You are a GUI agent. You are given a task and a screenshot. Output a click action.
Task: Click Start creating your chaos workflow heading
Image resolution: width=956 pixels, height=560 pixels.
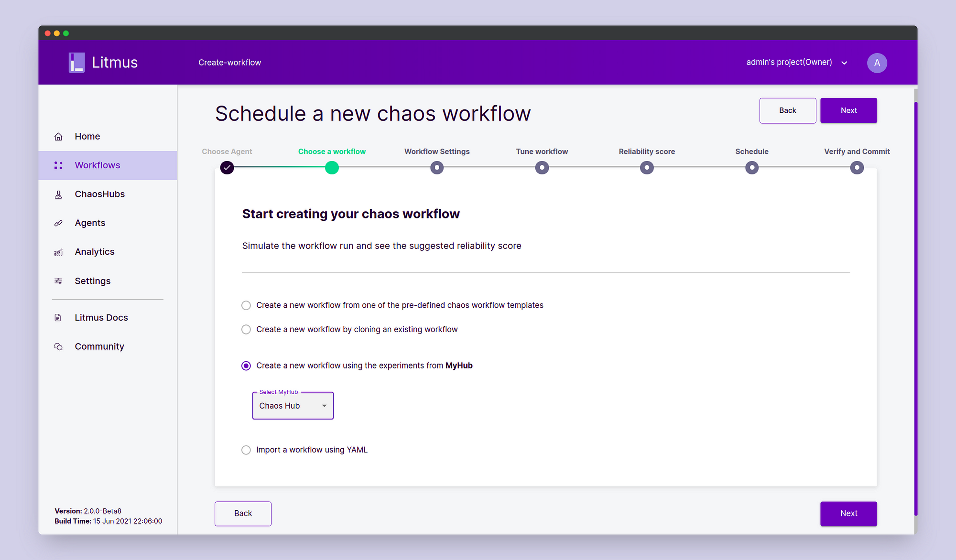tap(351, 214)
